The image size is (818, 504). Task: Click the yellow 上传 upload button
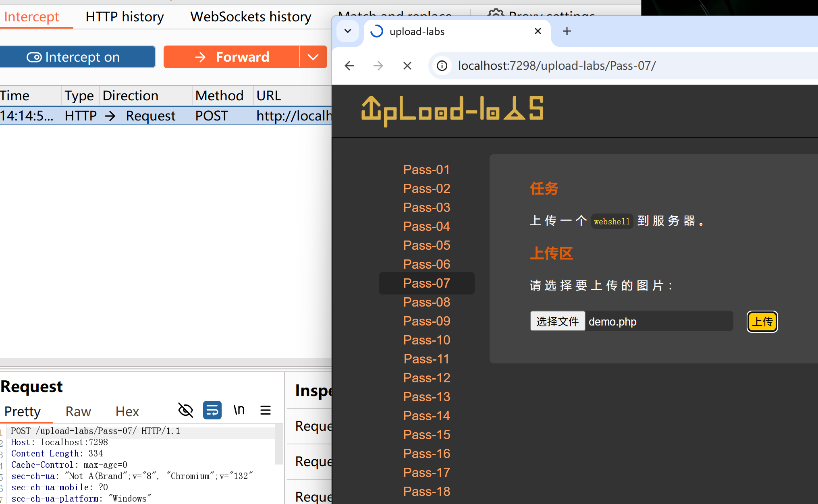pos(762,321)
